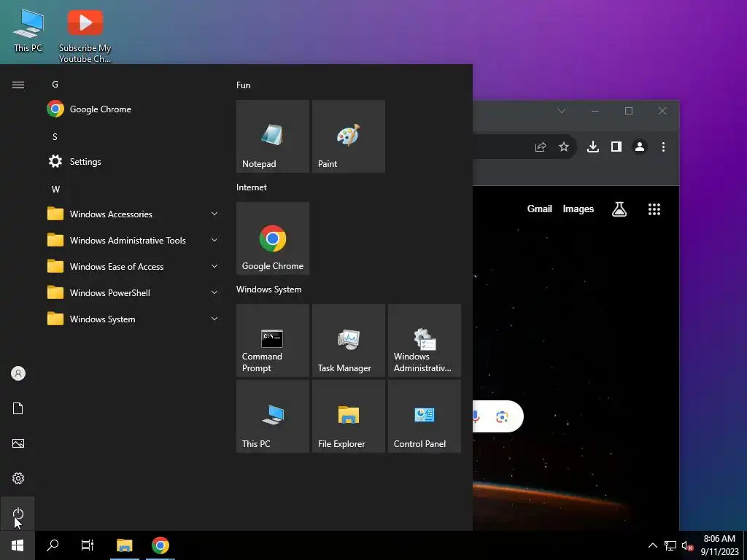Open Settings from the app list
Screen dimensions: 747x560
(133, 161)
